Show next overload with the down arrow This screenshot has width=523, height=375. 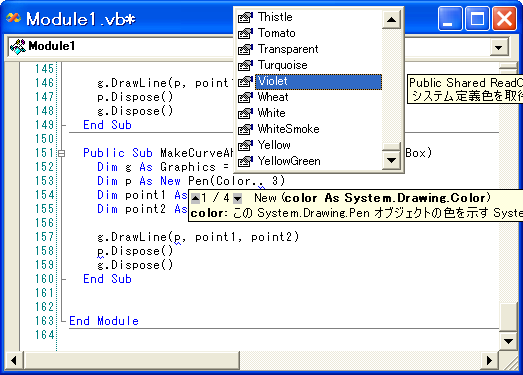coord(237,199)
